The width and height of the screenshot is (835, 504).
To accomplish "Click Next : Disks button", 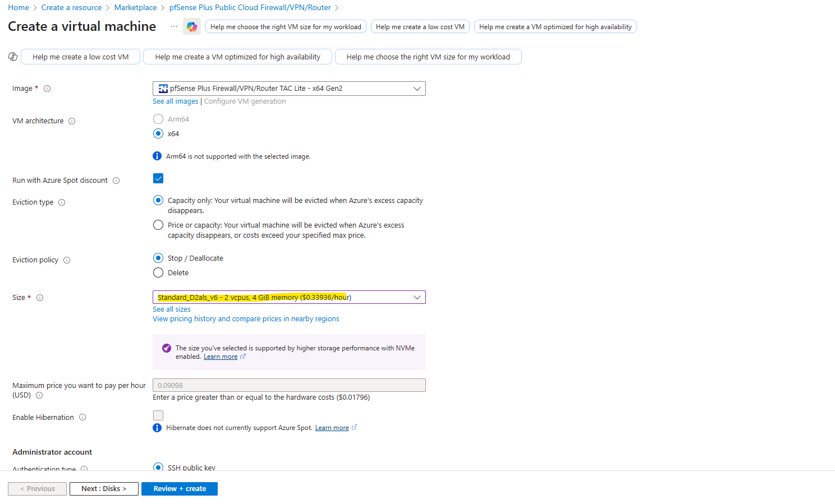I will [104, 489].
